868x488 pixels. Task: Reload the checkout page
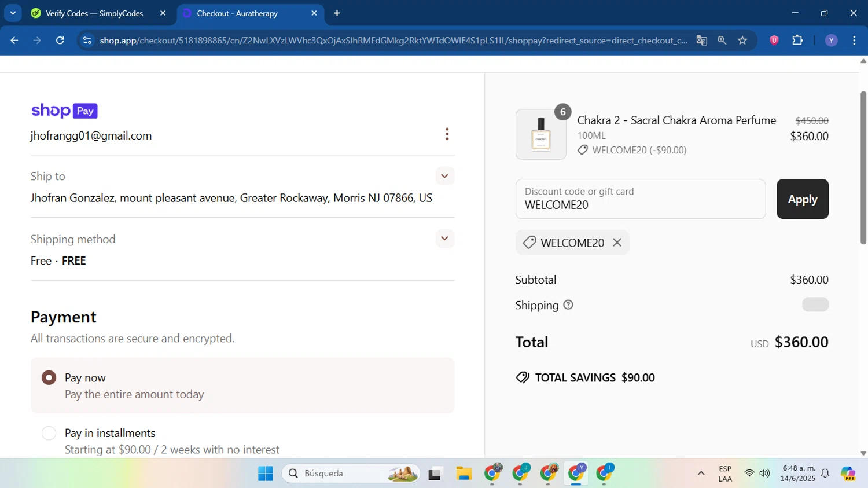pyautogui.click(x=60, y=41)
